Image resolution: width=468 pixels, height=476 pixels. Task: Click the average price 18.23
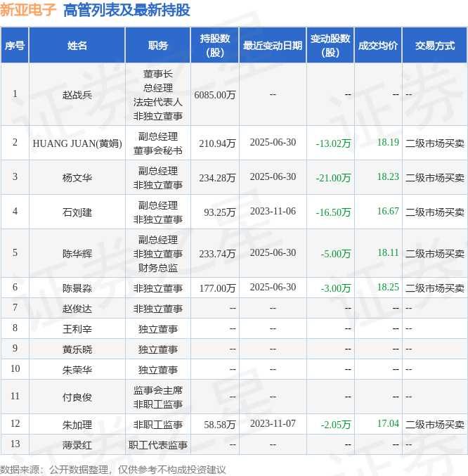click(388, 176)
